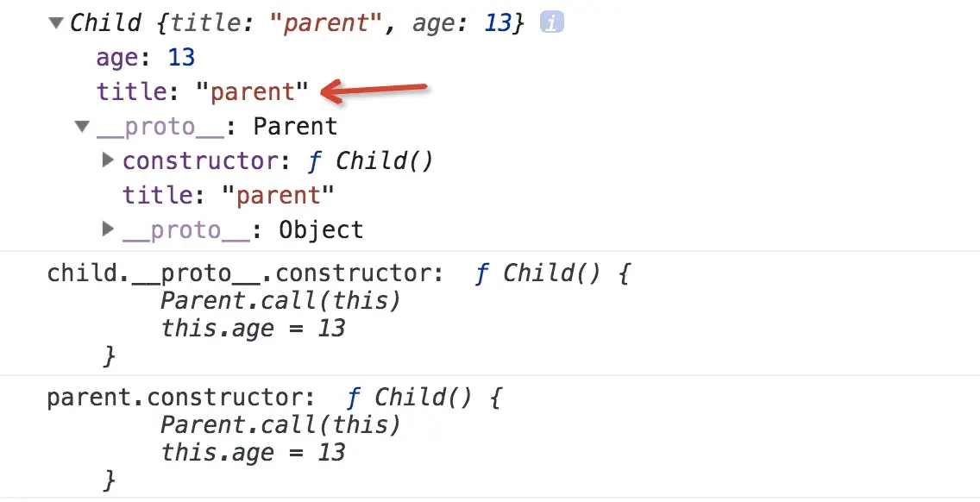Click the child.__proto__.constructor: log label

[x=245, y=274]
